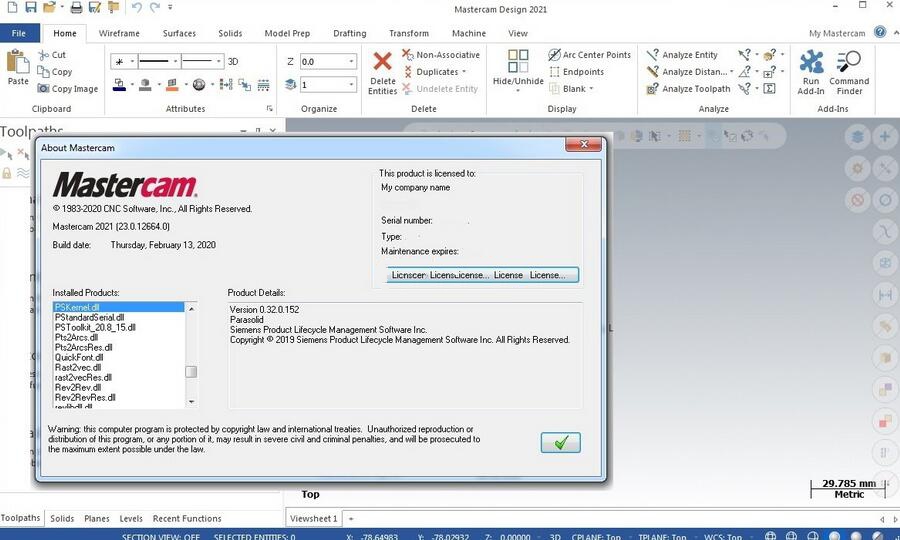This screenshot has width=900, height=540.
Task: Click Installed Products list scroll down arrow
Action: point(191,402)
